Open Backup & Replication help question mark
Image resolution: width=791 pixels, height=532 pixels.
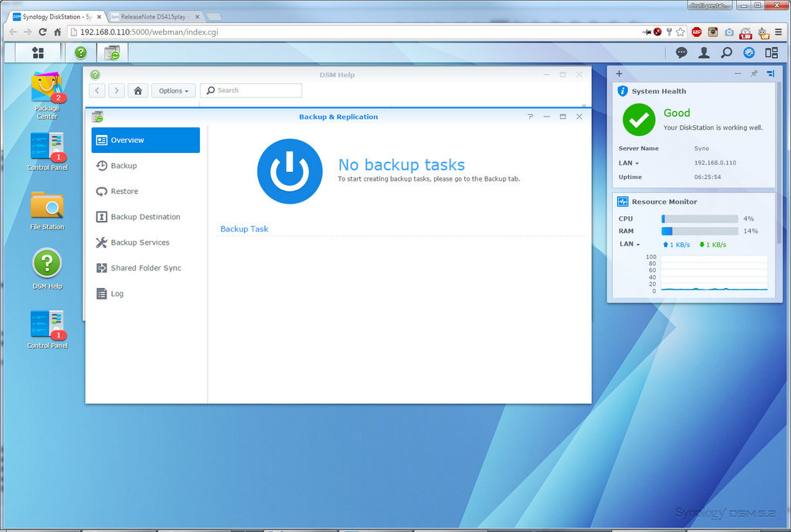(x=530, y=117)
